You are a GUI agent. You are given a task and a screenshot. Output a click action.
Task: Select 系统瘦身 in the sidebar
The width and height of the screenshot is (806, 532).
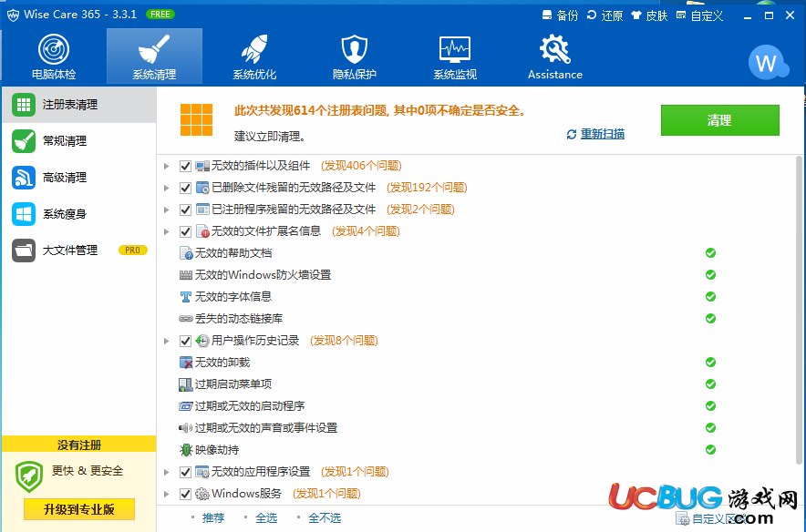click(x=79, y=214)
